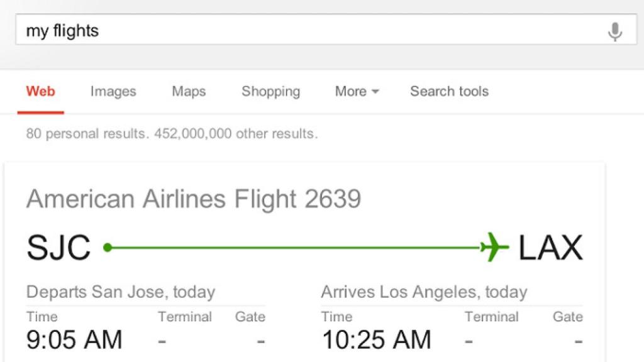Open Search tools options
644x362 pixels.
449,92
